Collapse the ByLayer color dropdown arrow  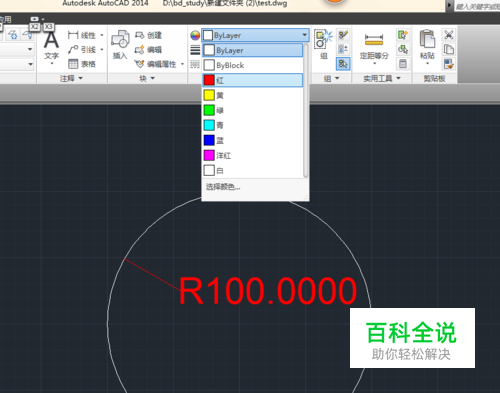pos(304,35)
